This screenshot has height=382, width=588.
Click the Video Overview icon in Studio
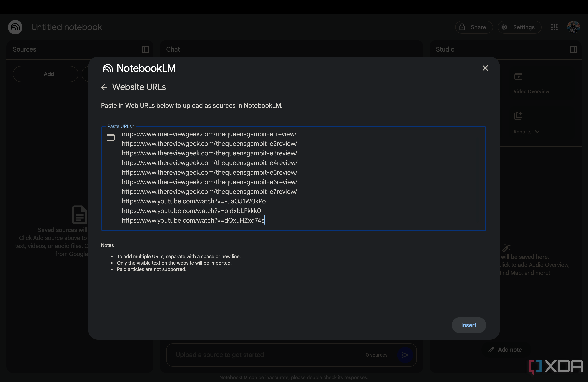point(518,76)
